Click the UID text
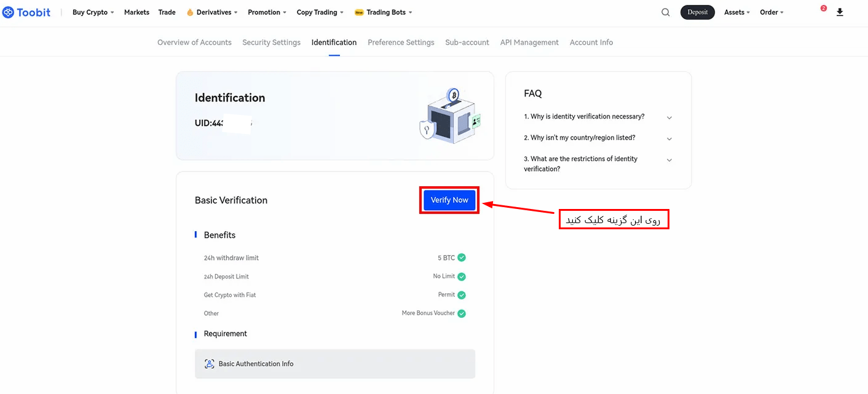The width and height of the screenshot is (868, 394). (x=223, y=123)
